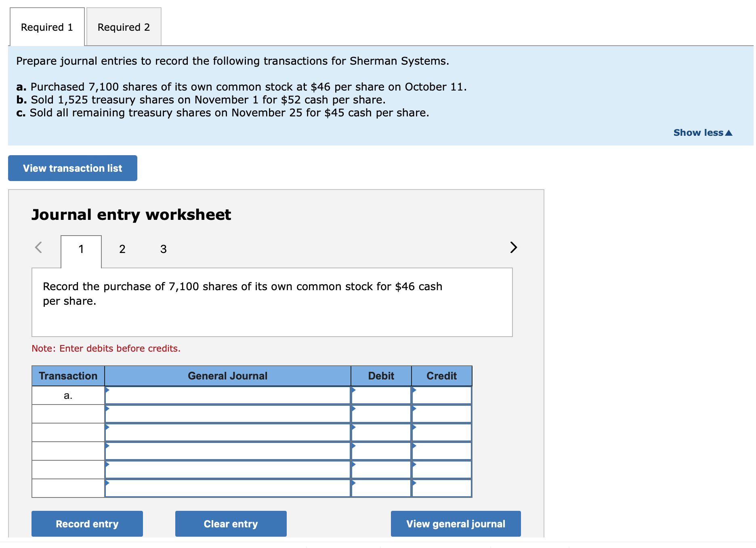
Task: Advance with the right chevron arrow
Action: coord(513,248)
